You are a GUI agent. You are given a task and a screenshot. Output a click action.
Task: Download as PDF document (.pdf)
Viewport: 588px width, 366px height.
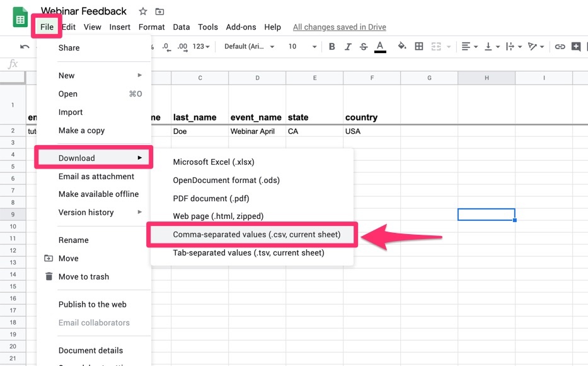(252, 199)
